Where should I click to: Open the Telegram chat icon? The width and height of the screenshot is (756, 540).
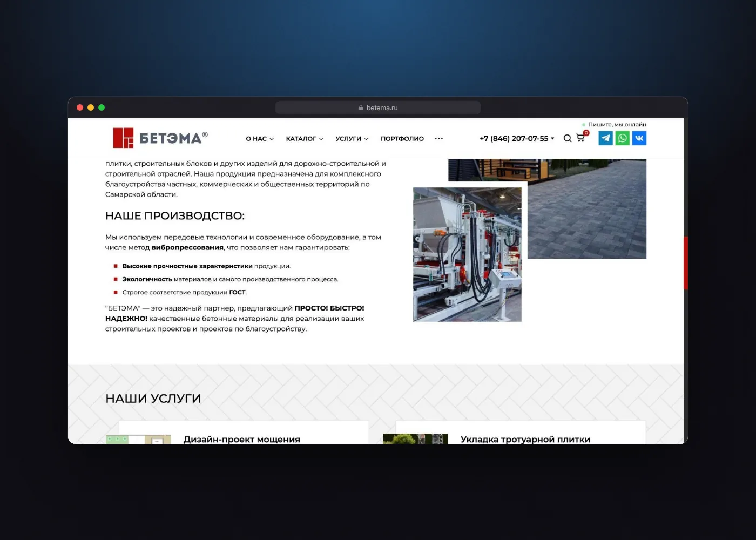(606, 138)
